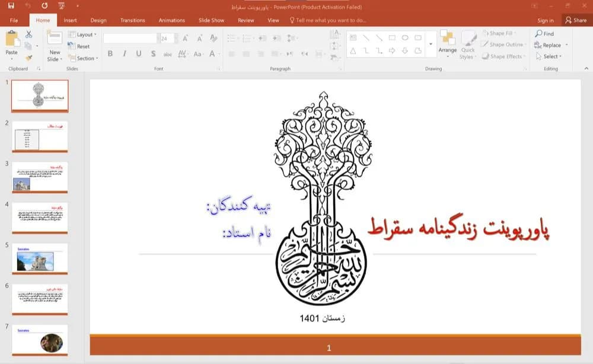
Task: Open Change Case Aa dropdown
Action: (198, 54)
